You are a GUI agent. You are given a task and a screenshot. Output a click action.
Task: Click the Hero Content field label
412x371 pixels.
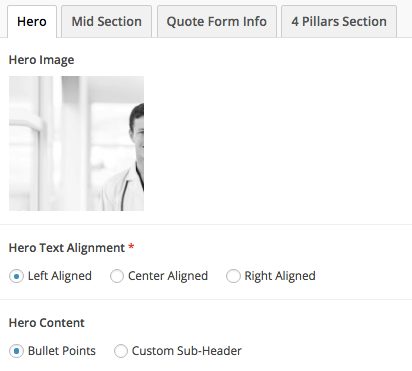coord(47,323)
